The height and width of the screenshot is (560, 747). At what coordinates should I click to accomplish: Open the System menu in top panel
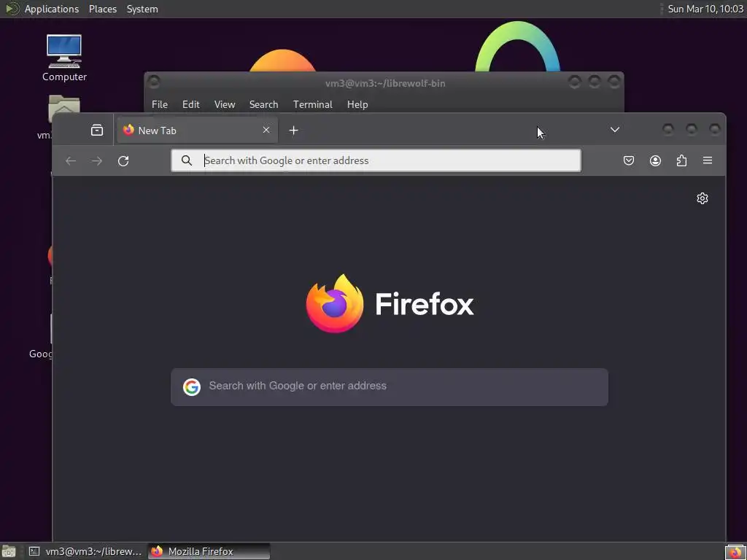[x=142, y=9]
